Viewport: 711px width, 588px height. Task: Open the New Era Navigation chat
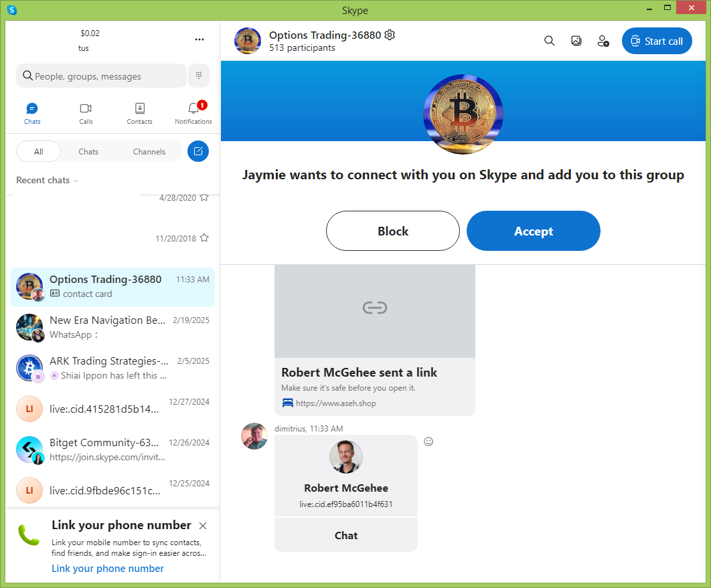112,328
